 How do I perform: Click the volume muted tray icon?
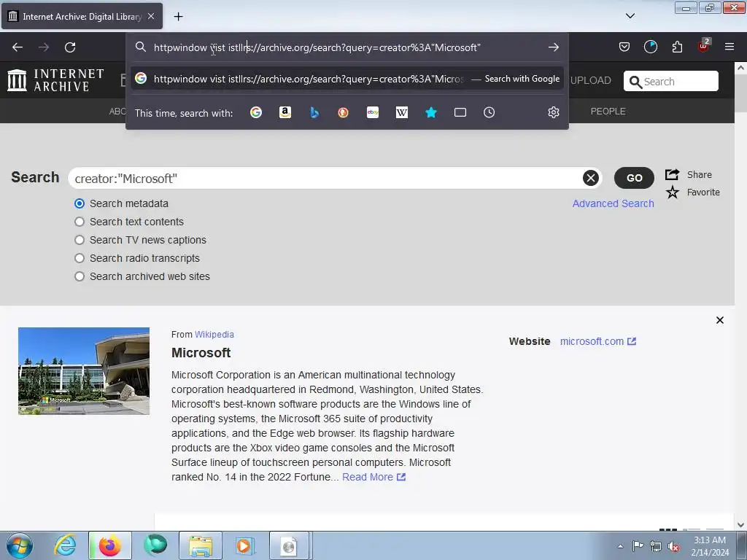[x=673, y=546]
